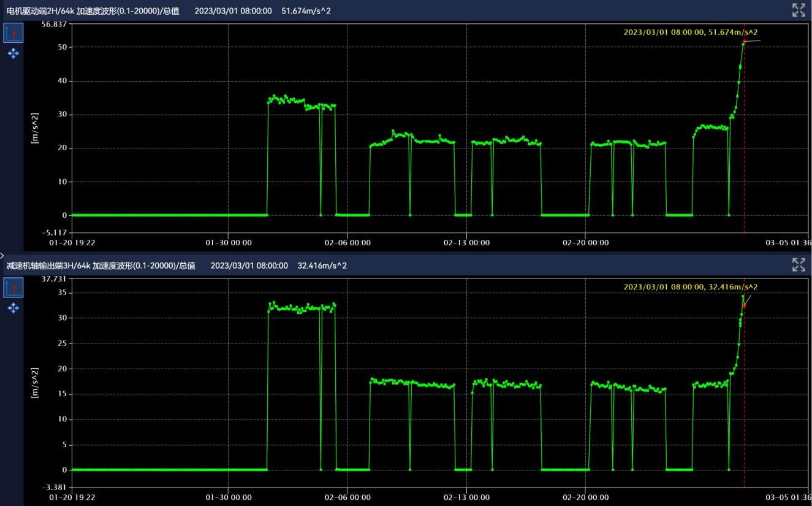Expand the left side panel chevron
The image size is (812, 506).
click(x=2, y=254)
